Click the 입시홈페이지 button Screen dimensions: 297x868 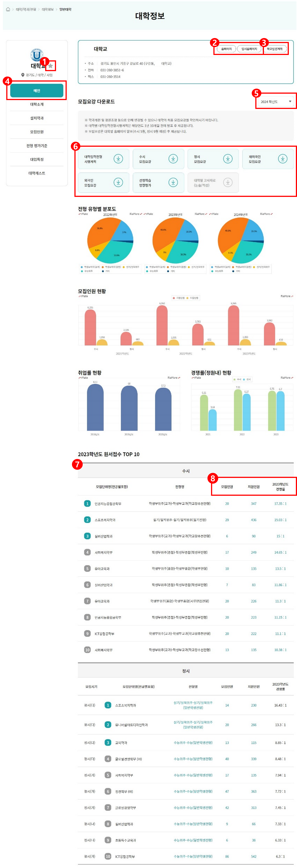249,49
